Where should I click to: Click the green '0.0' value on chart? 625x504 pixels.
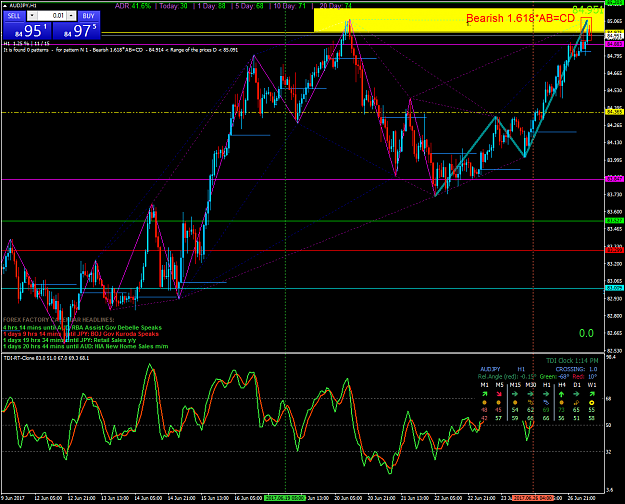point(586,333)
